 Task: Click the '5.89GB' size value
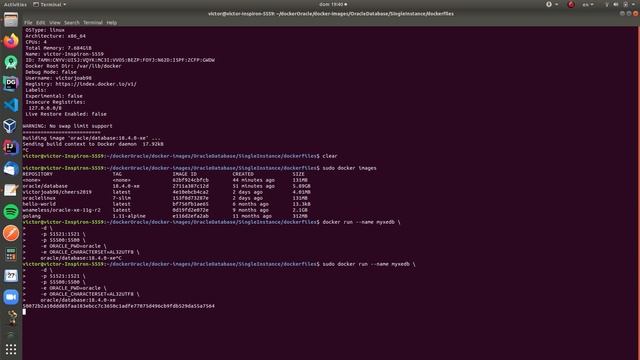tap(302, 186)
